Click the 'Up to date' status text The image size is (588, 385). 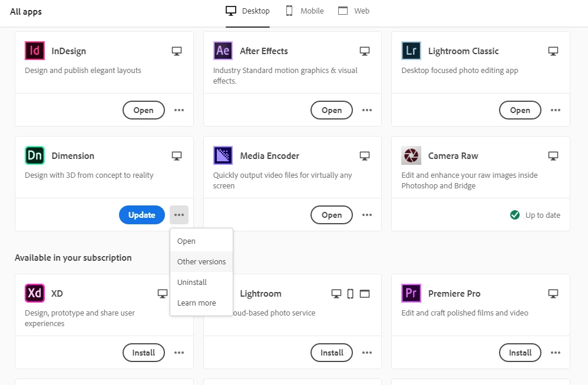[543, 215]
